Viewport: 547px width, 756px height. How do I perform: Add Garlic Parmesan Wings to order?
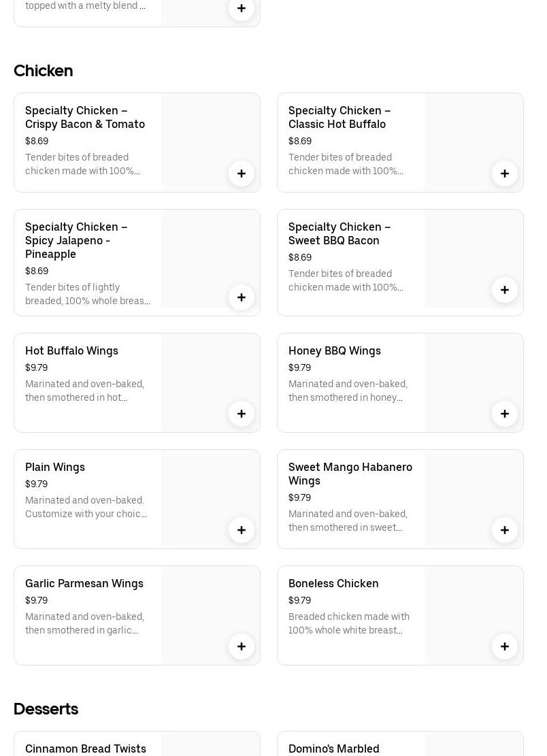coord(242,646)
